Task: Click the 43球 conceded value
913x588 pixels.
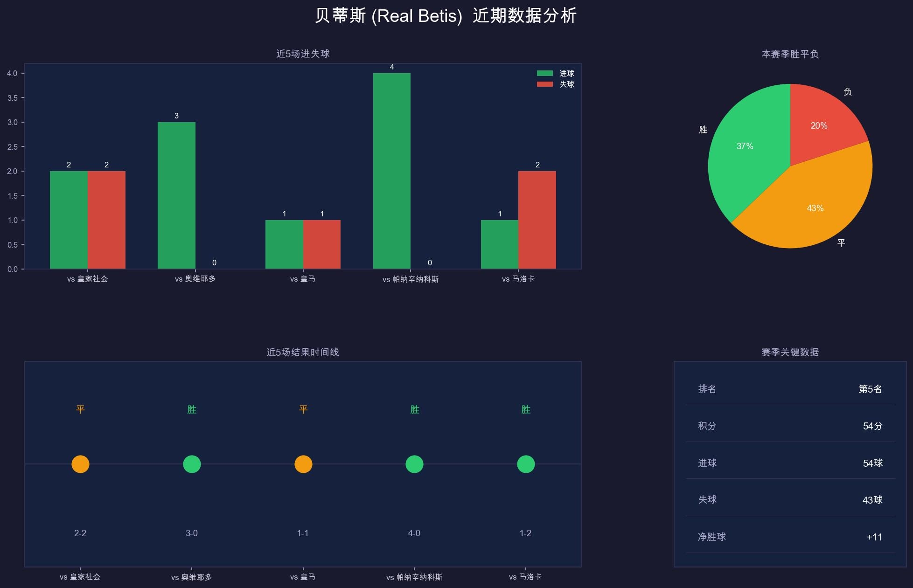Action: coord(872,500)
